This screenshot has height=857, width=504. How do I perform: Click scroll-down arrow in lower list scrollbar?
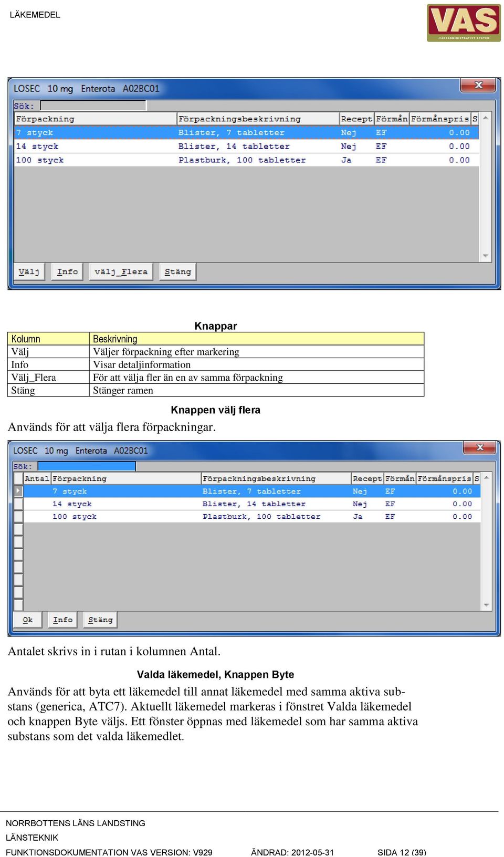[487, 605]
